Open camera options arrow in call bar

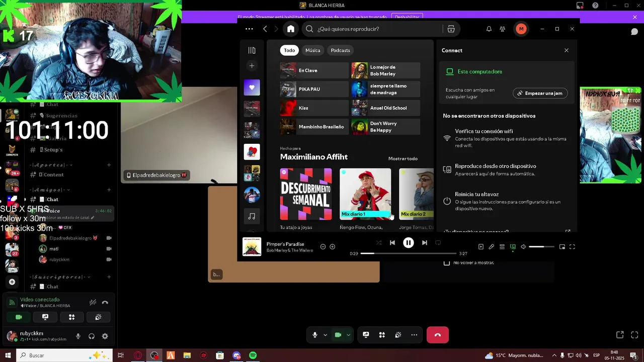[348, 335]
